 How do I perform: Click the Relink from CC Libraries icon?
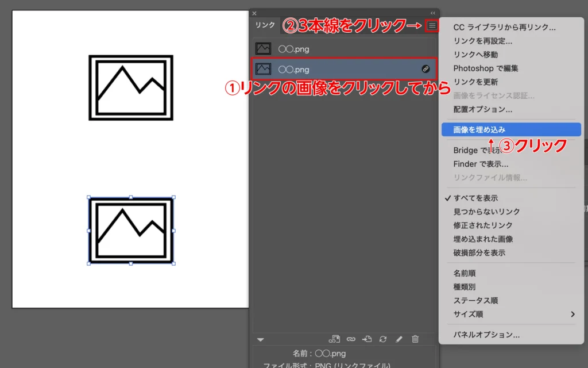[334, 339]
